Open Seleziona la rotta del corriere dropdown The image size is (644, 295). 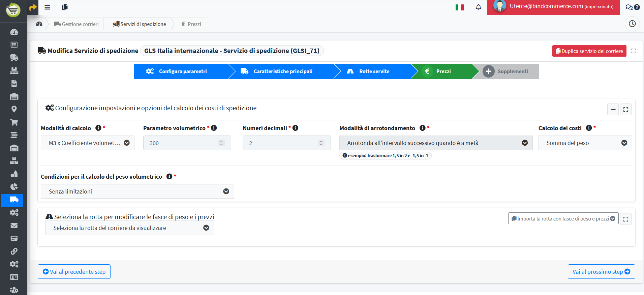coord(130,228)
